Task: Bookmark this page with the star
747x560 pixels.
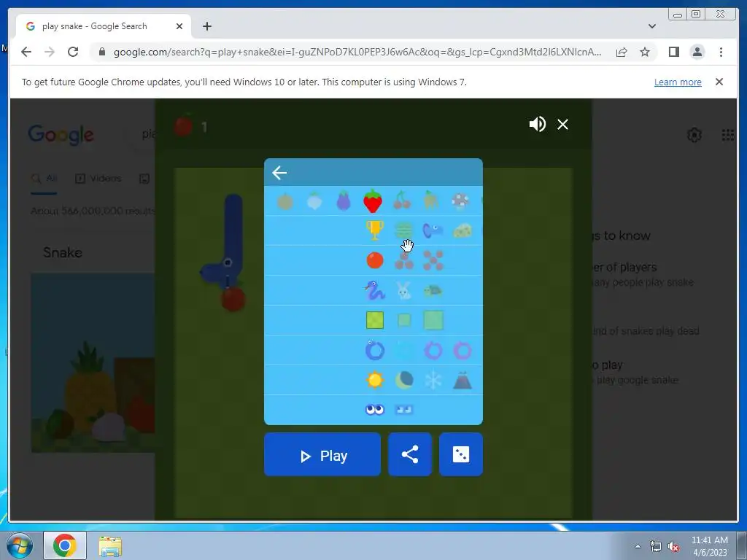Action: tap(645, 52)
